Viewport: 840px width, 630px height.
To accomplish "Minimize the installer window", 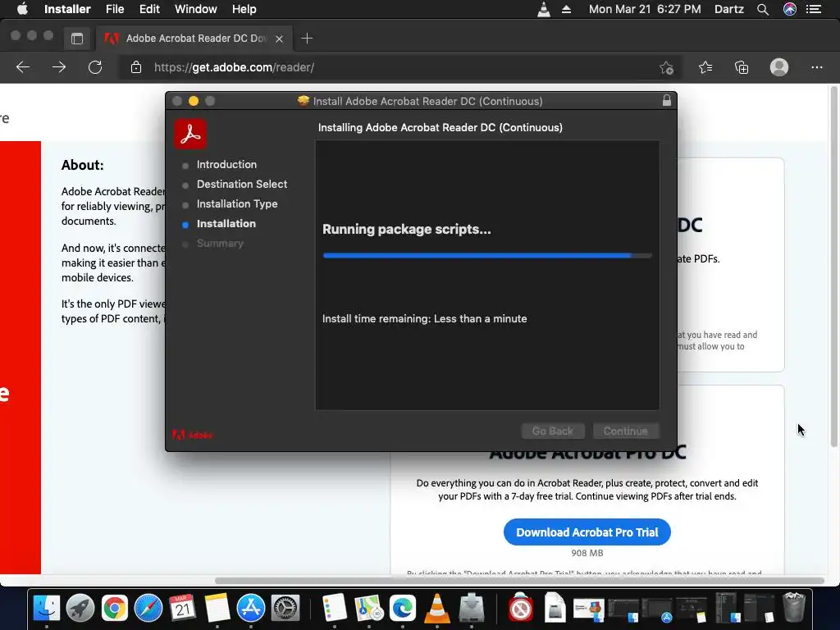I will (x=194, y=101).
